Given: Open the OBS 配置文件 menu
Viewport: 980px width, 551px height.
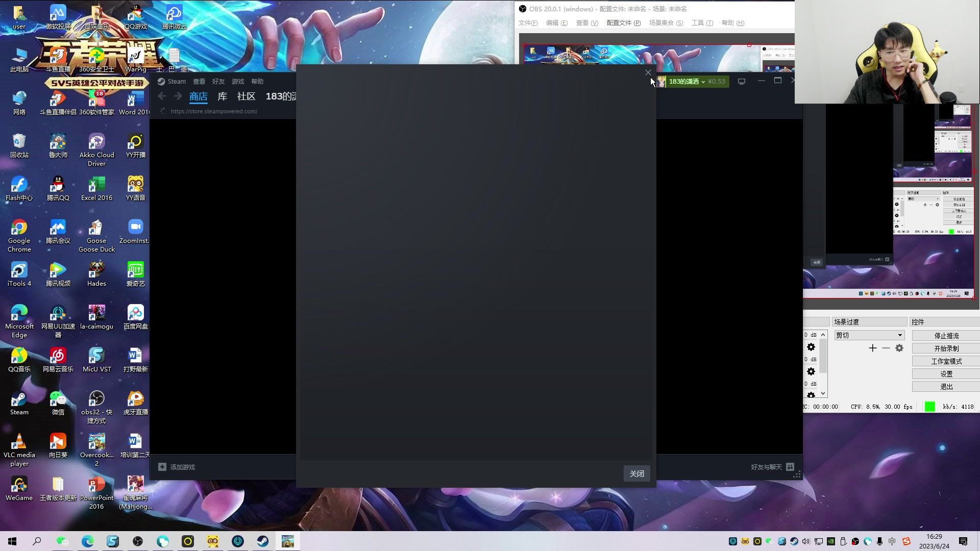Looking at the screenshot, I should pyautogui.click(x=623, y=23).
